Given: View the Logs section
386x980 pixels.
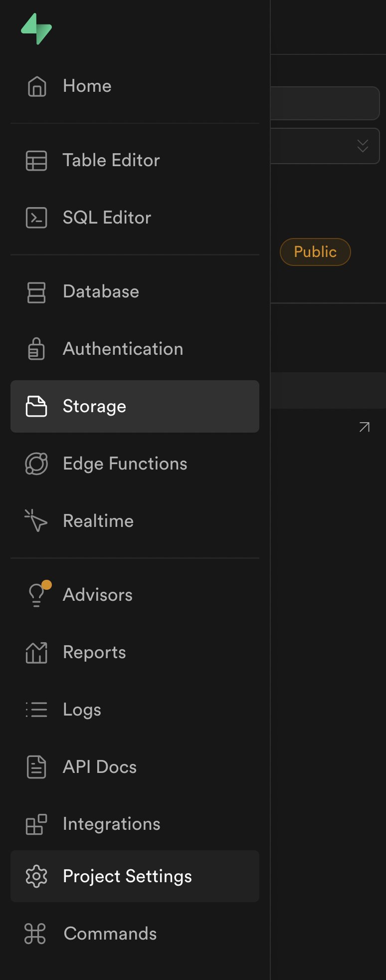Looking at the screenshot, I should tap(82, 709).
